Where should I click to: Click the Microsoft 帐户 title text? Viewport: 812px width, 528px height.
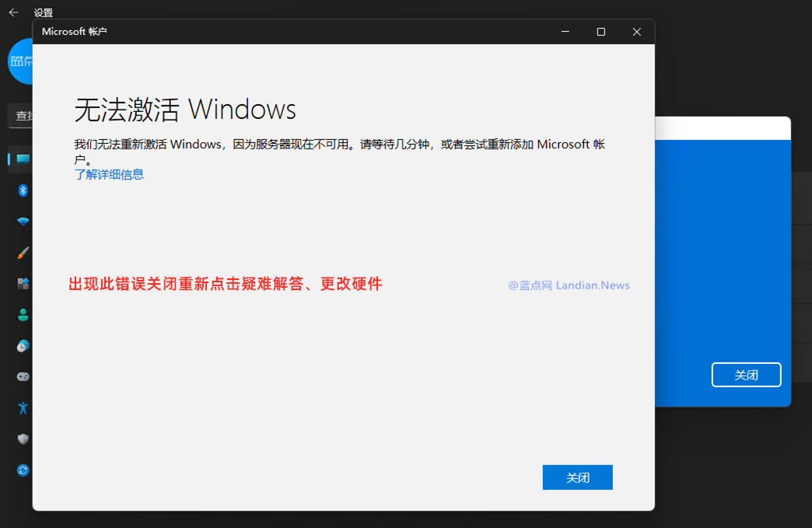pos(75,32)
